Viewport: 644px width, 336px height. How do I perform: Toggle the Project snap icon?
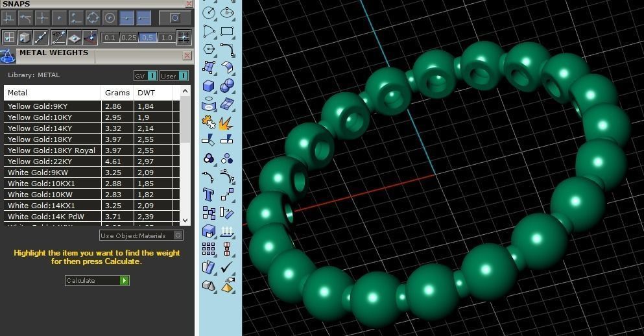(x=90, y=38)
